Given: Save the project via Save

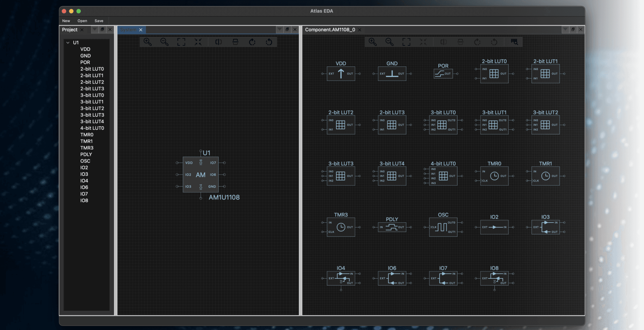Looking at the screenshot, I should click(99, 21).
